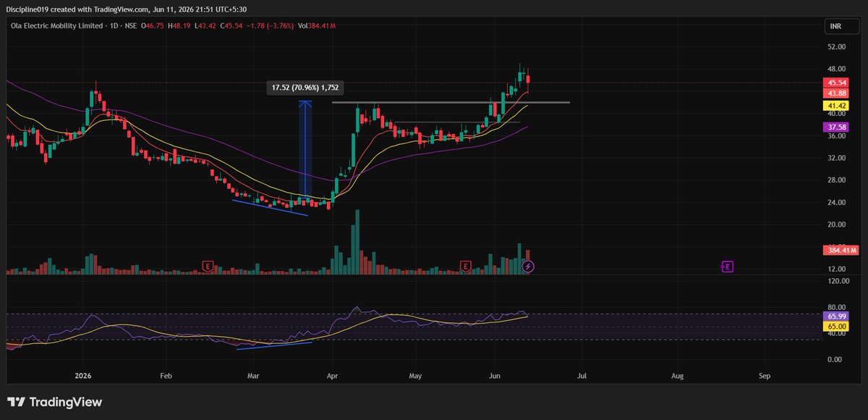This screenshot has height=420, width=868.
Task: Select the long grey horizontal resistance line
Action: click(x=451, y=102)
